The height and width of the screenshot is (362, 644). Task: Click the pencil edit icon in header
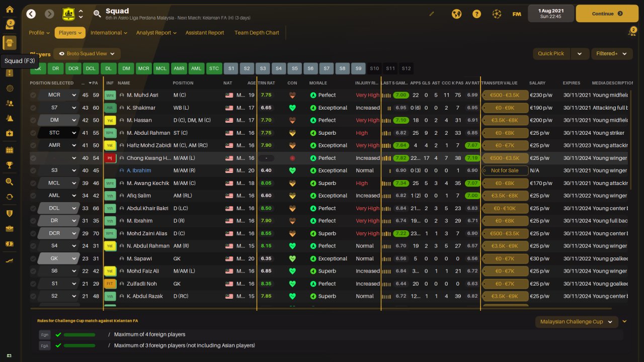click(x=432, y=14)
